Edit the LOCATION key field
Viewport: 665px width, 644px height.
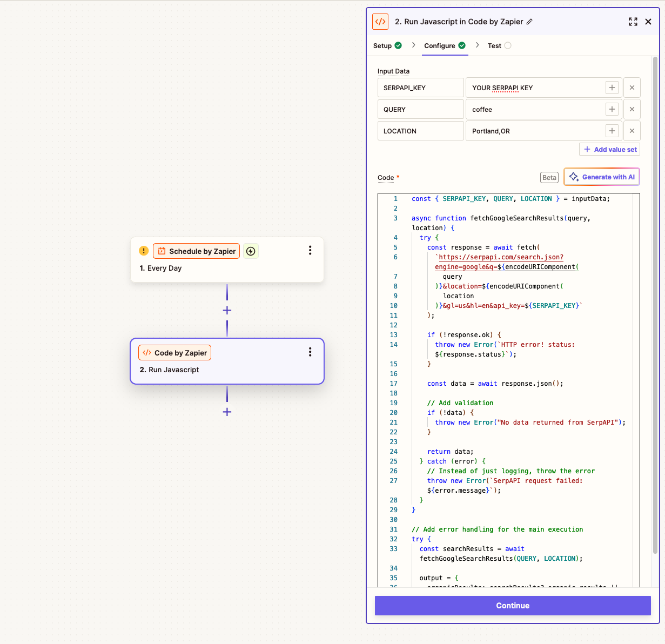point(421,131)
